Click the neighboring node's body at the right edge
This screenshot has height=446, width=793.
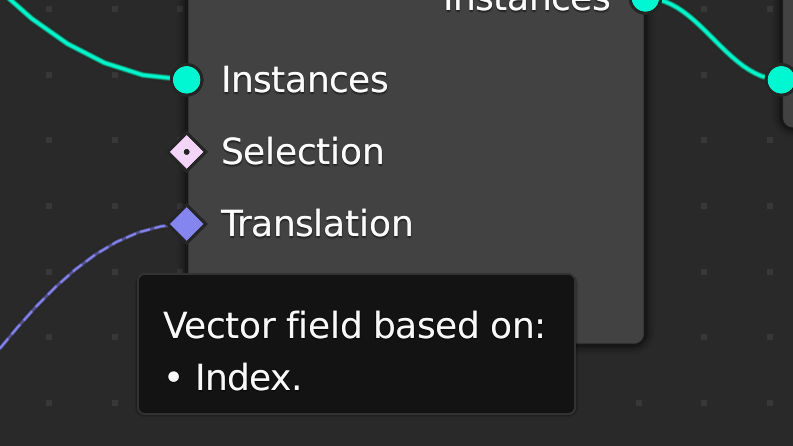[x=788, y=30]
